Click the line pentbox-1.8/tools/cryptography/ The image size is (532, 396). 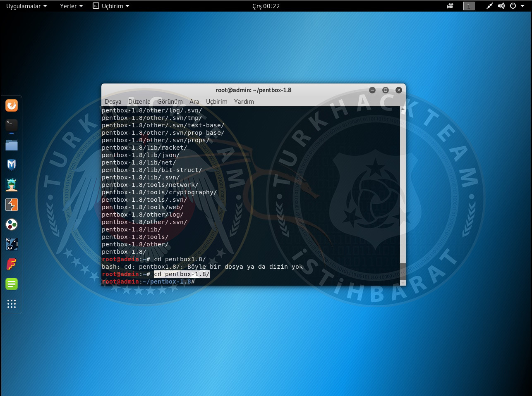159,192
